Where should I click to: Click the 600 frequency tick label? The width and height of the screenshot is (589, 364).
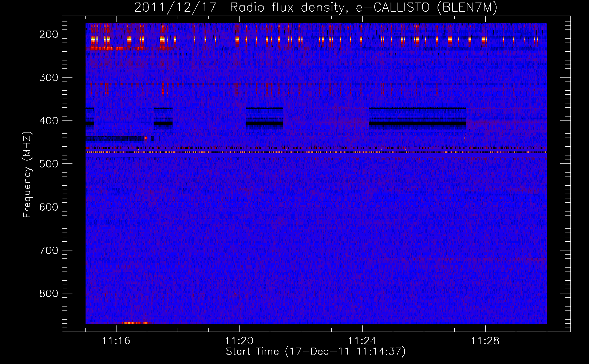pos(49,207)
